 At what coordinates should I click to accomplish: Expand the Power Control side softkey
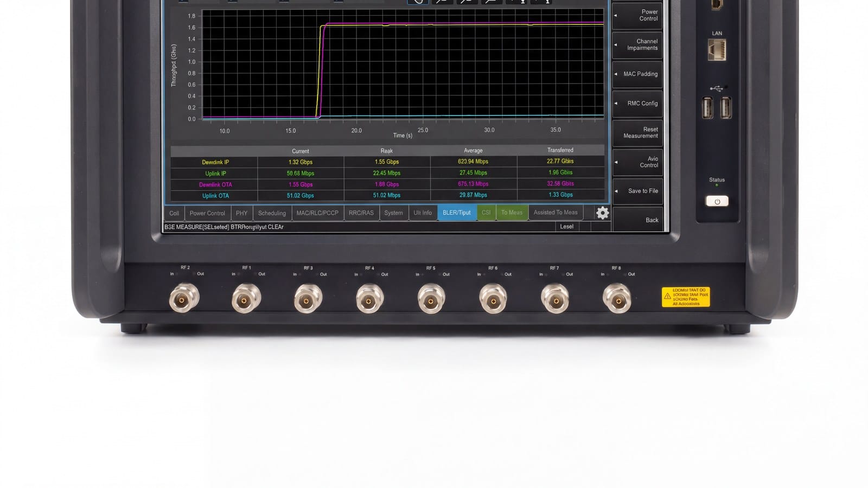click(637, 15)
